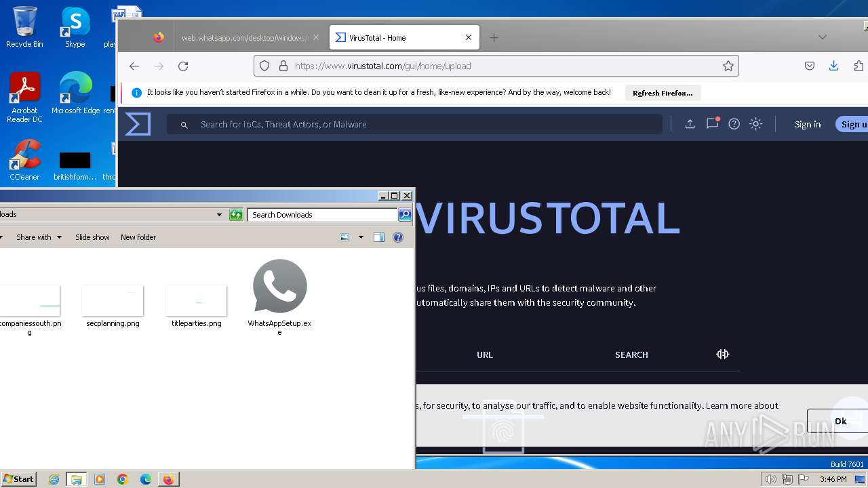The width and height of the screenshot is (868, 488).
Task: Click the Sign up button
Action: (x=852, y=124)
